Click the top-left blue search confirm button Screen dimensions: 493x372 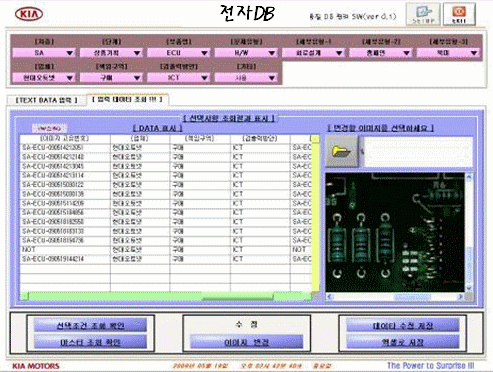[90, 325]
